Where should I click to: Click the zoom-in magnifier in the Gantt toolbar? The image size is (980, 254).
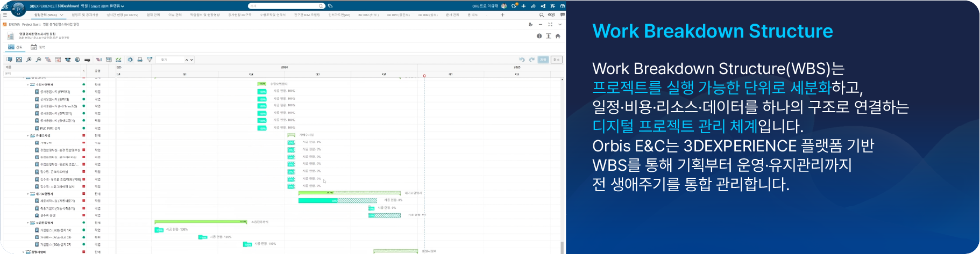pyautogui.click(x=29, y=60)
